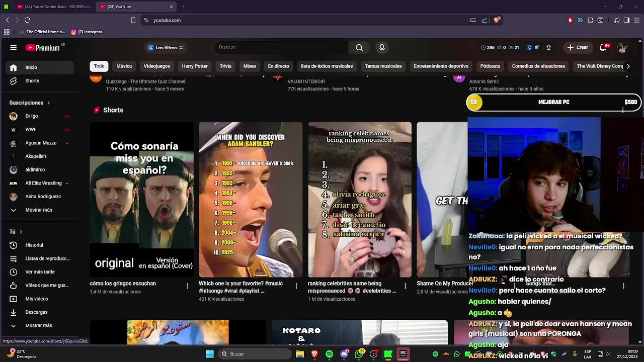Expand 'Mostrar más' under Tú section
The image size is (644, 362).
click(x=39, y=325)
